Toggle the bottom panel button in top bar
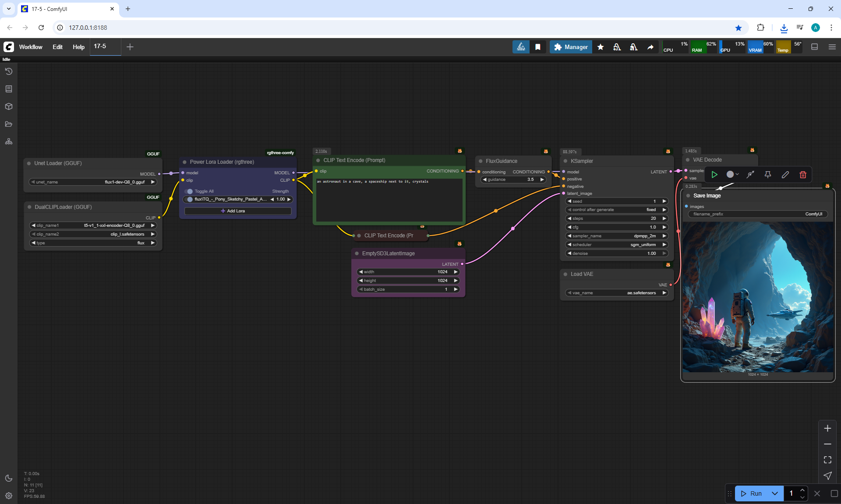Viewport: 841px width, 504px height. (x=814, y=47)
